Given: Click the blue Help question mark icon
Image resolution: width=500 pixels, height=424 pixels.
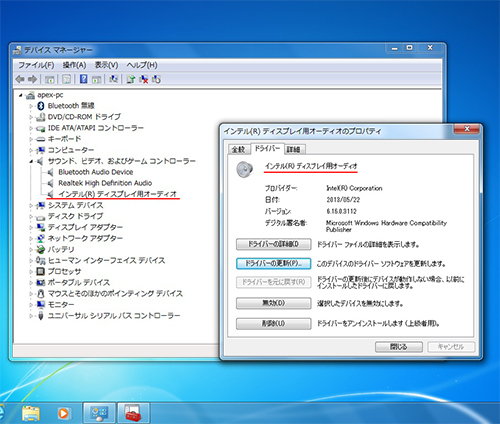Looking at the screenshot, I should pos(84,79).
